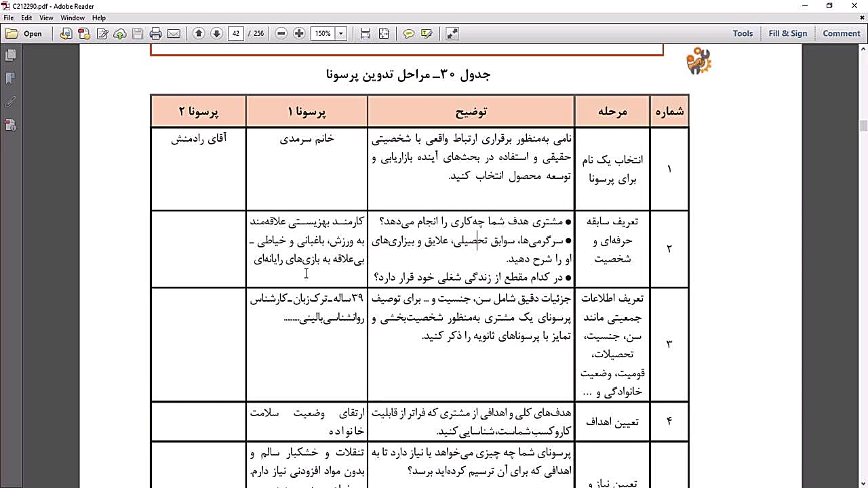Click the Open folder icon
Viewport: 868px width, 488px height.
coord(12,33)
